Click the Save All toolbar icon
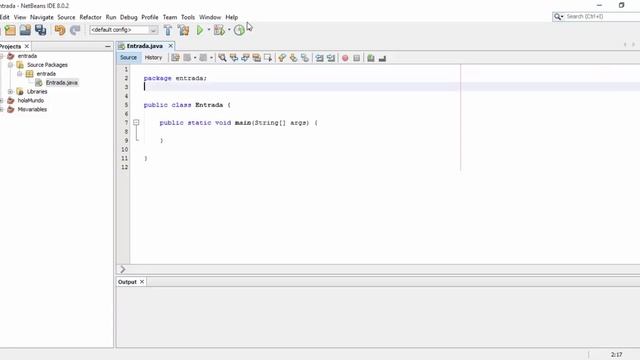Viewport: 640px width, 360px height. [x=40, y=30]
